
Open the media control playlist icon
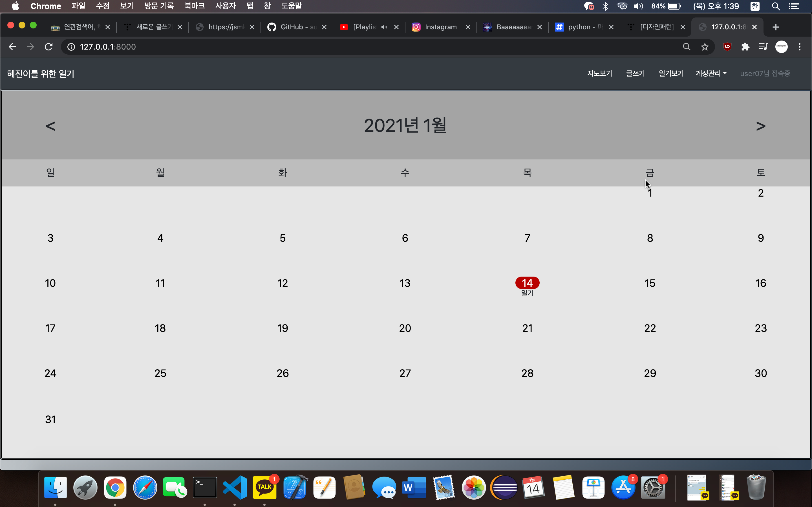click(x=763, y=46)
